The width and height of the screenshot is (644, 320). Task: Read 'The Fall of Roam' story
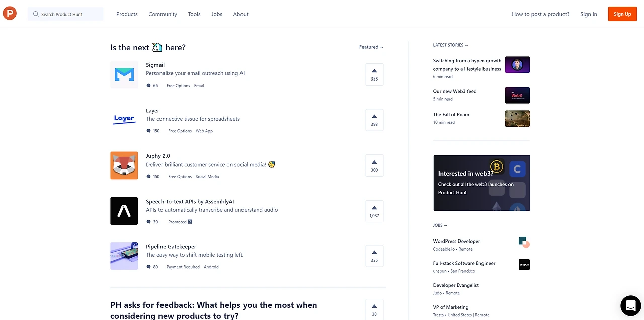pos(451,115)
